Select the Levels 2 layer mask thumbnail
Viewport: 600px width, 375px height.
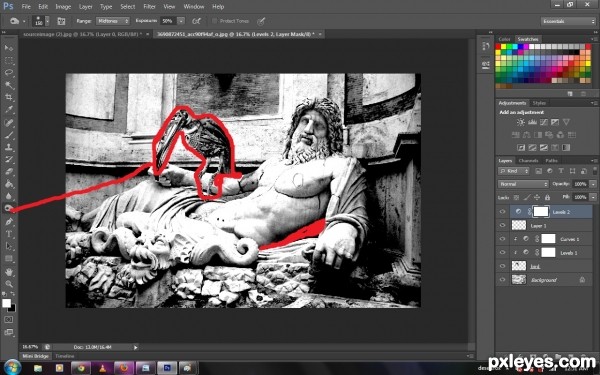(541, 211)
